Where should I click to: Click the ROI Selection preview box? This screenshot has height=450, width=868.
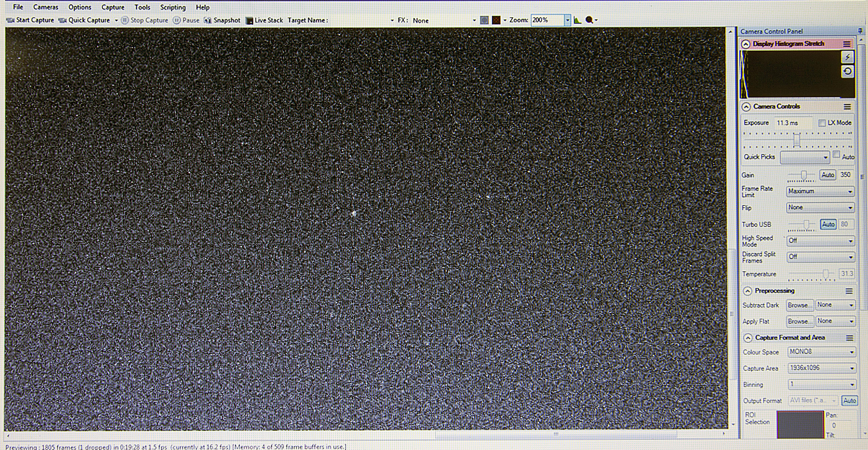[800, 424]
